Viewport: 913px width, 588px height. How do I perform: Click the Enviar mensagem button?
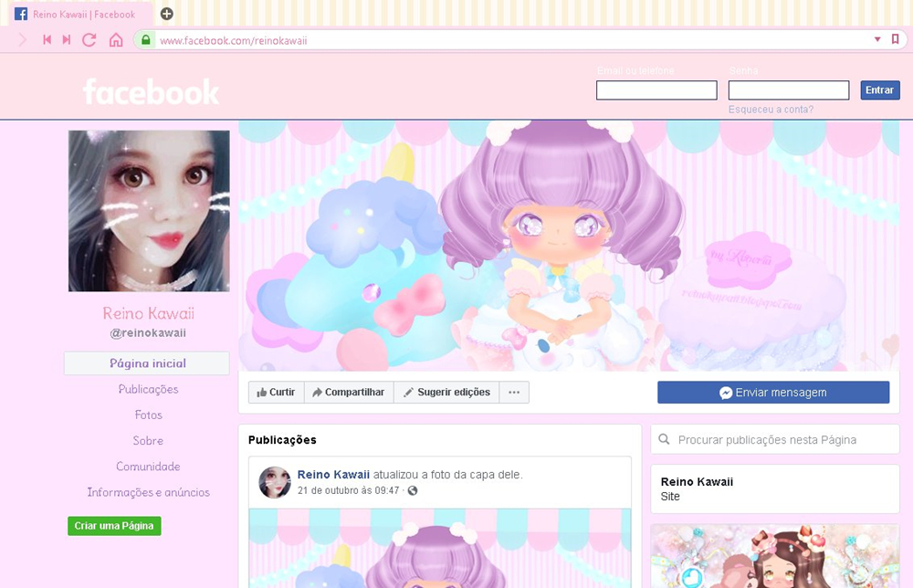click(x=773, y=393)
